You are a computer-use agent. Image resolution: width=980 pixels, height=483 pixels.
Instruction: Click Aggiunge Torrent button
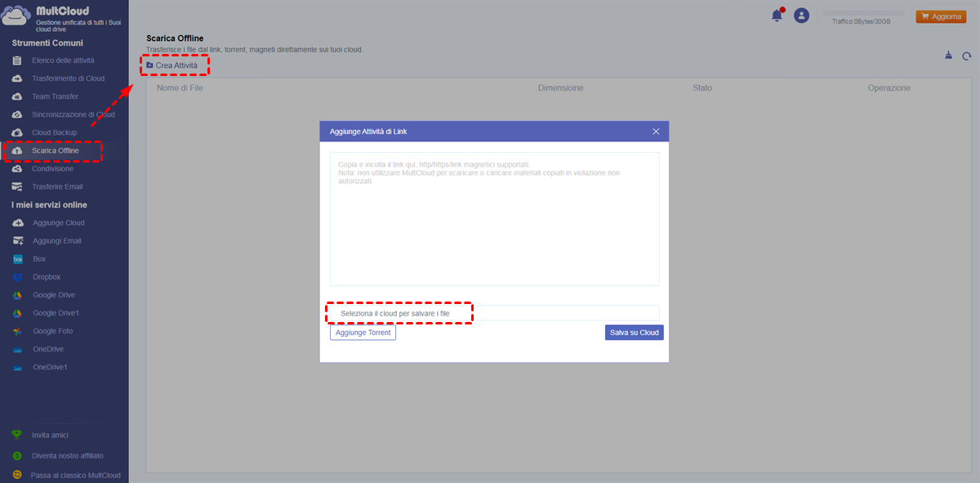point(363,333)
